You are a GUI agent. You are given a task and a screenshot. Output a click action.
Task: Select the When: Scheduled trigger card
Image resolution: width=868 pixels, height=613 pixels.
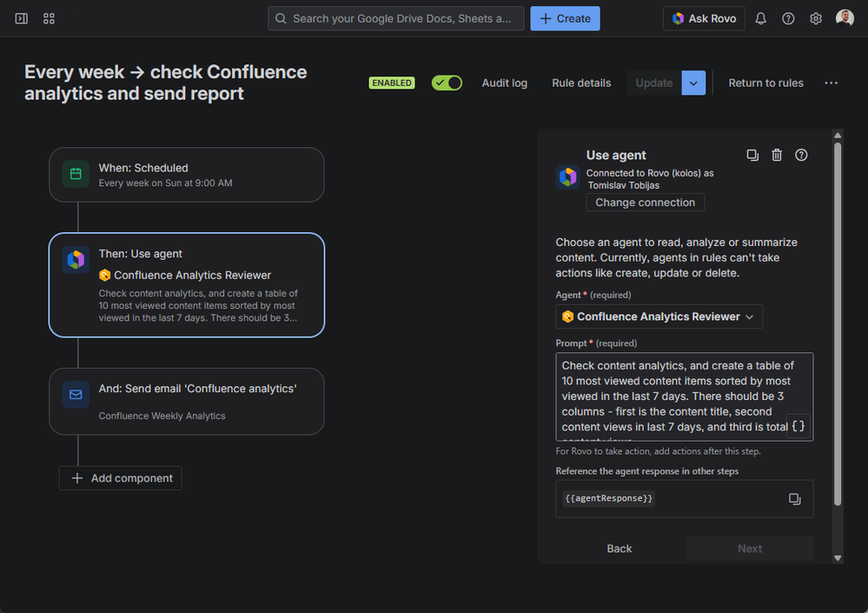coord(187,175)
